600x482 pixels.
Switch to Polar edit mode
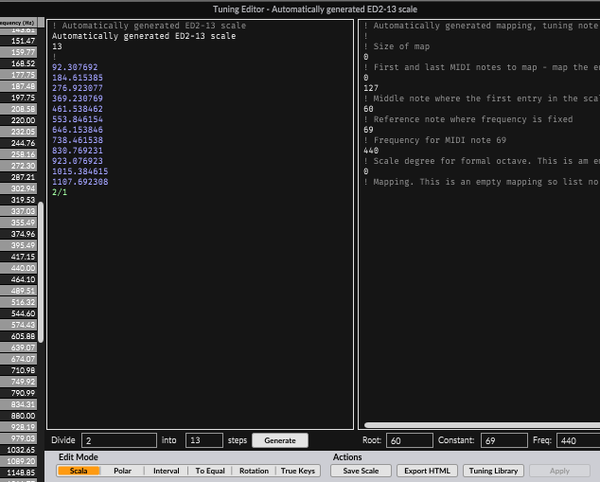122,471
